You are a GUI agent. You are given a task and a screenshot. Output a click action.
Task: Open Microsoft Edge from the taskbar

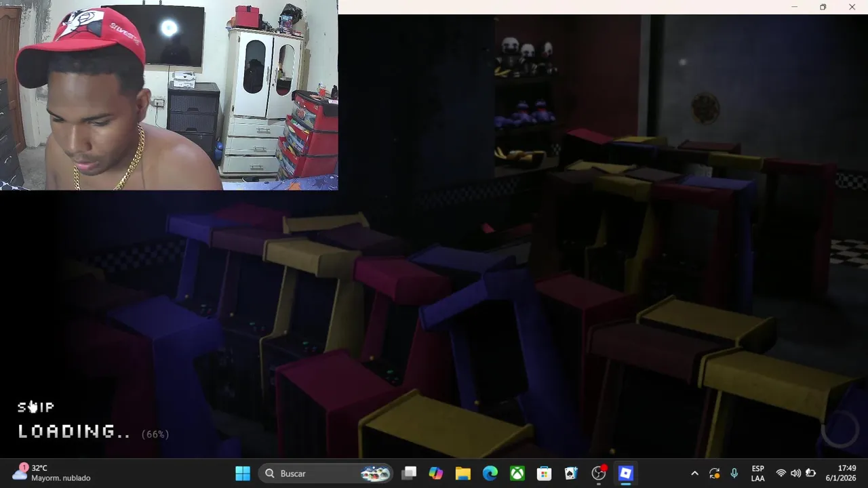click(490, 473)
